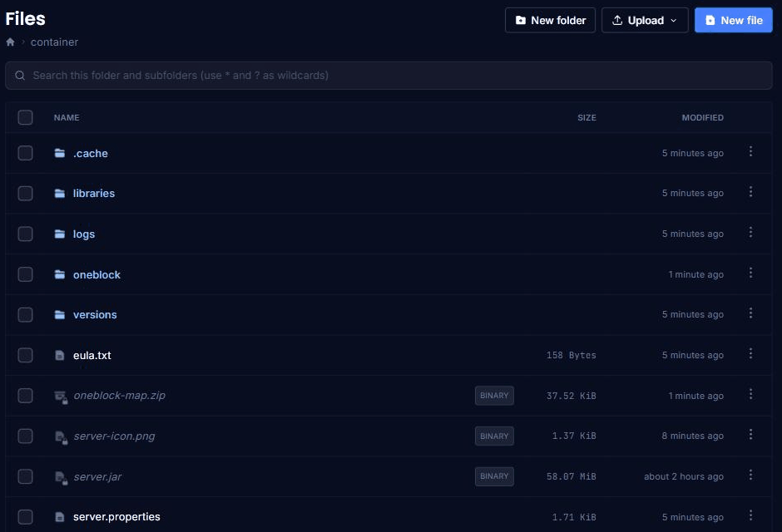Open the libraries folder link
Viewport: 782px width, 532px height.
pyautogui.click(x=94, y=194)
